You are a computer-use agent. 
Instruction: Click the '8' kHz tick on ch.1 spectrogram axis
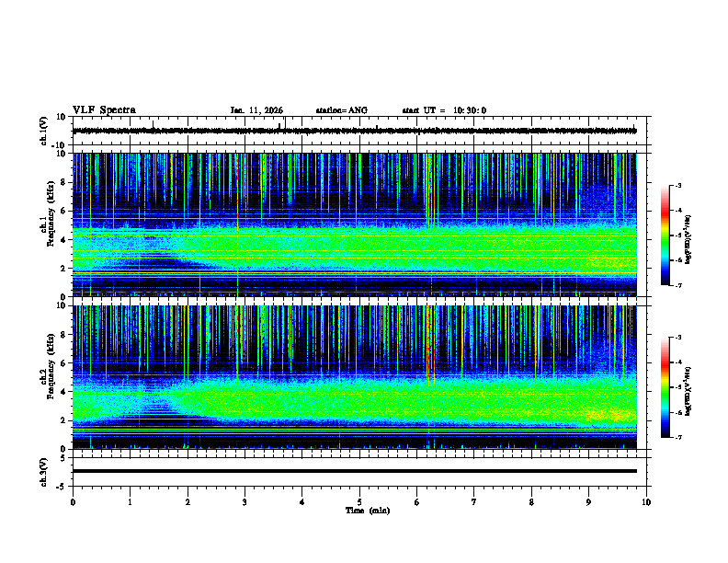(63, 182)
